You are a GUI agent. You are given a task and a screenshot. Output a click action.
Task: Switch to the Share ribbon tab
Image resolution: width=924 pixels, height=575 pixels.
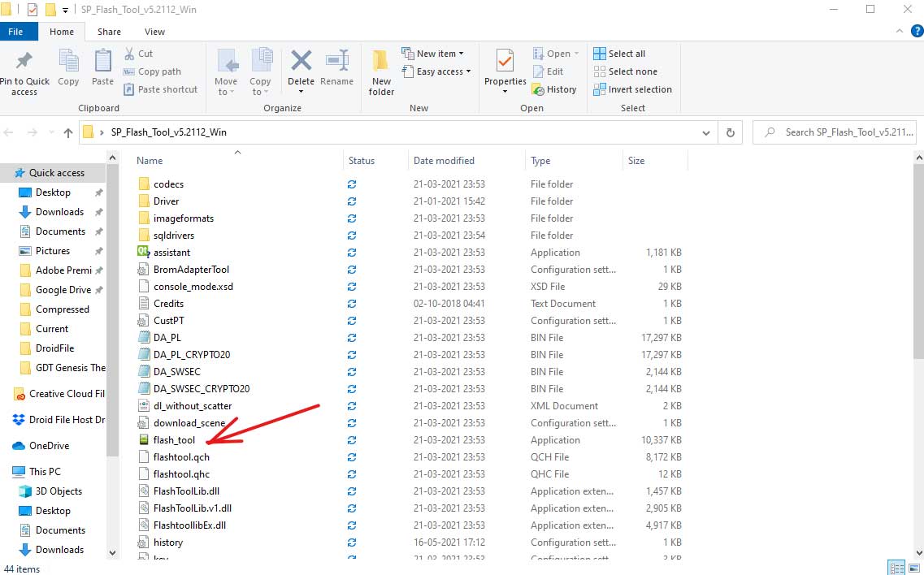click(109, 32)
